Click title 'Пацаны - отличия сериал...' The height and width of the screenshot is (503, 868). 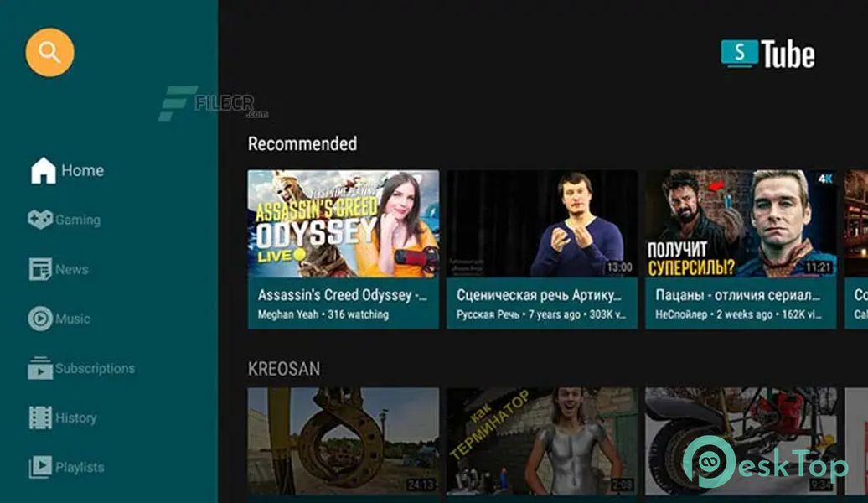pyautogui.click(x=737, y=295)
